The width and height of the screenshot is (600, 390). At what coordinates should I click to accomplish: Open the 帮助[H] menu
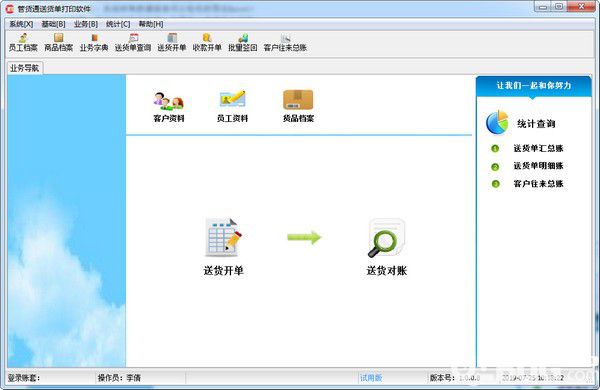151,24
